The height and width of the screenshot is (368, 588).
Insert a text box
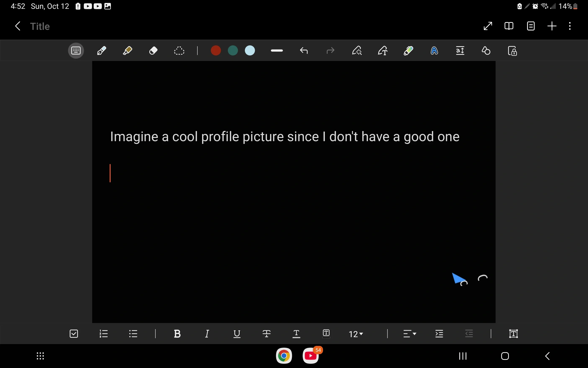[514, 334]
